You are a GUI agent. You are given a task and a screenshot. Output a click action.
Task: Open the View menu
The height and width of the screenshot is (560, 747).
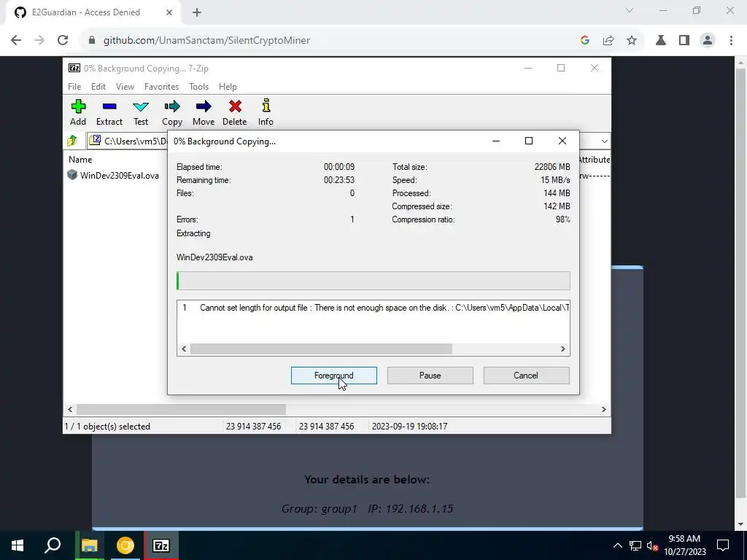click(x=125, y=87)
